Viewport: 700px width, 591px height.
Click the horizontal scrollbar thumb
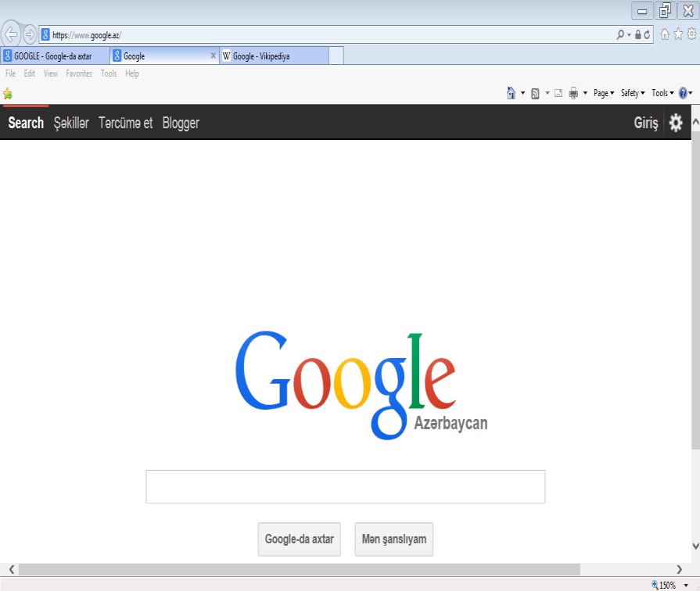pyautogui.click(x=299, y=569)
